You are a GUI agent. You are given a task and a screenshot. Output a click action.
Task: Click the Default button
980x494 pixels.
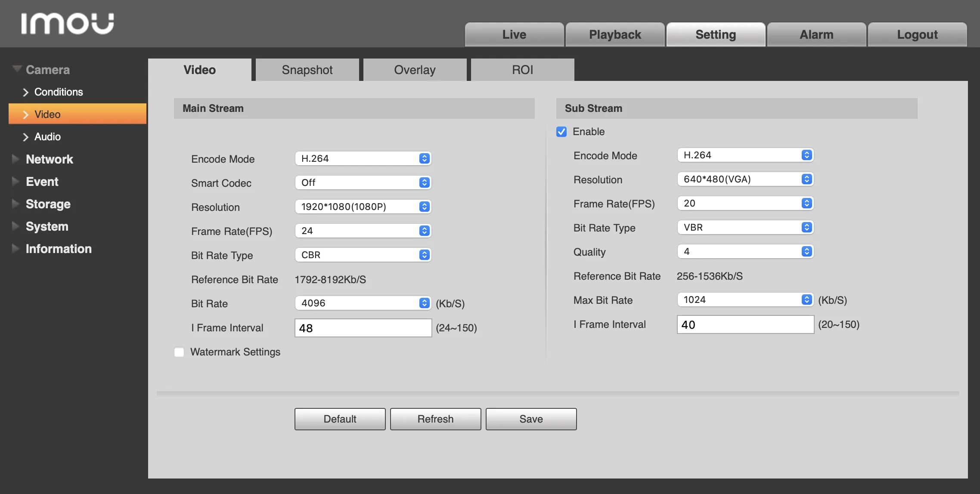340,419
